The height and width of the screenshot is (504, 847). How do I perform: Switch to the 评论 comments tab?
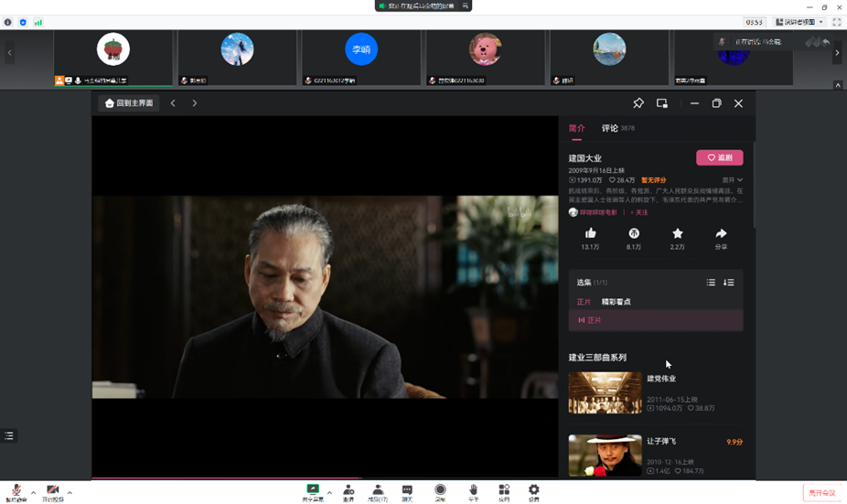[x=610, y=128]
